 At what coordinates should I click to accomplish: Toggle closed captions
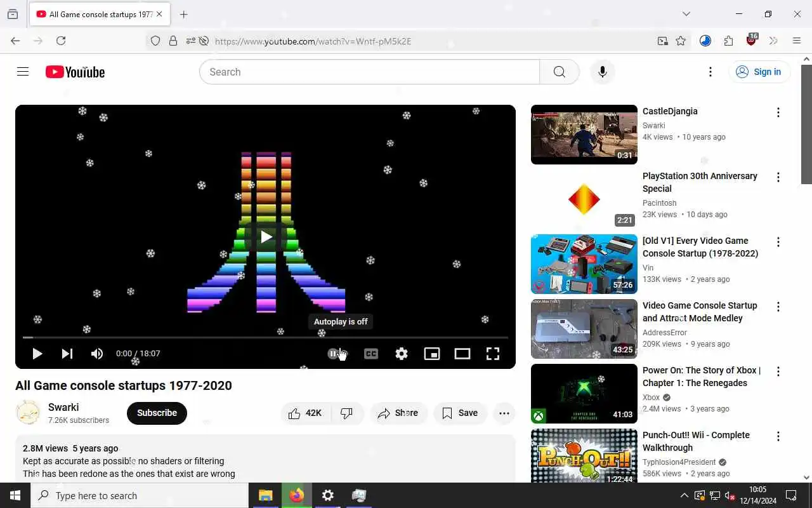click(371, 354)
